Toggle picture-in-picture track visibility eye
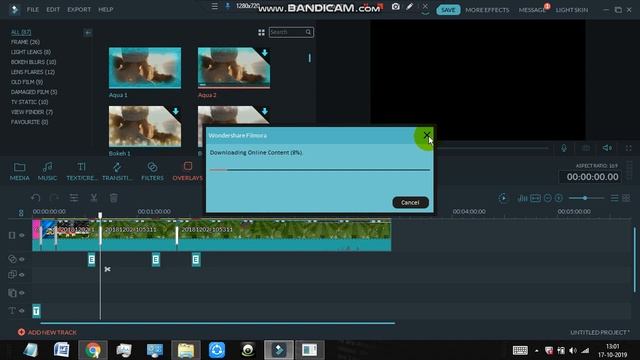This screenshot has width=640, height=360. (x=22, y=275)
